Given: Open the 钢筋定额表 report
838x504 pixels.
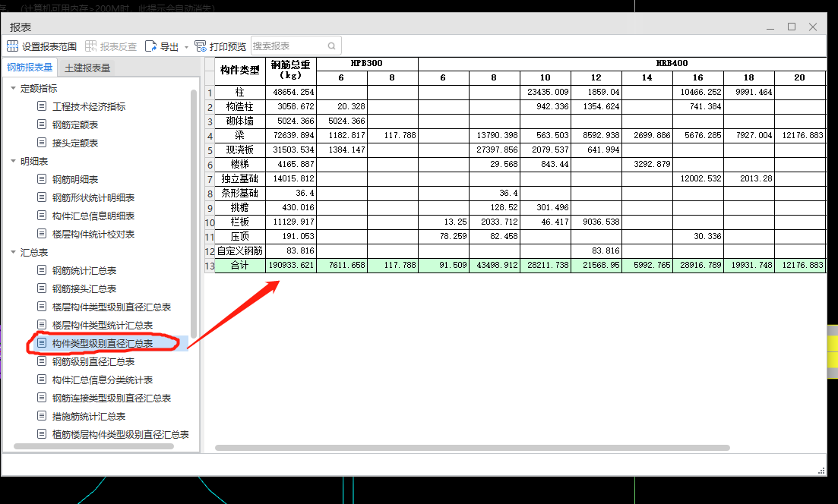Looking at the screenshot, I should 75,125.
